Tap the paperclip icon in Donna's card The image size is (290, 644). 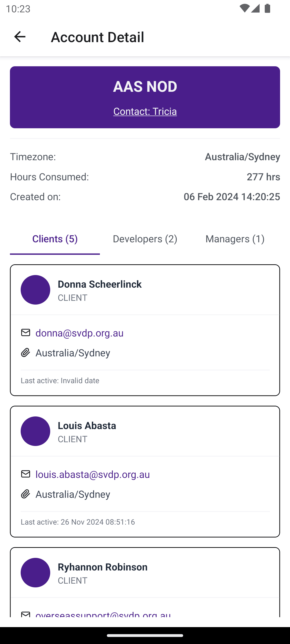tap(26, 353)
